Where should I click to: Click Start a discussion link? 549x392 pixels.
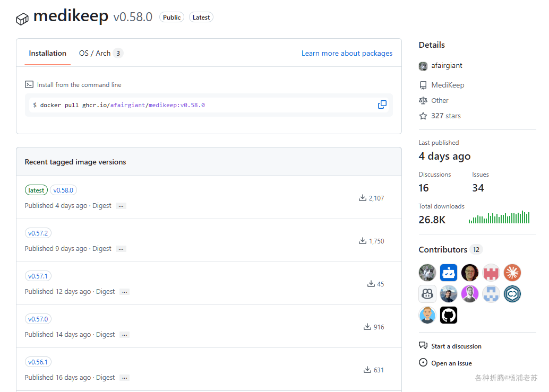pos(456,346)
